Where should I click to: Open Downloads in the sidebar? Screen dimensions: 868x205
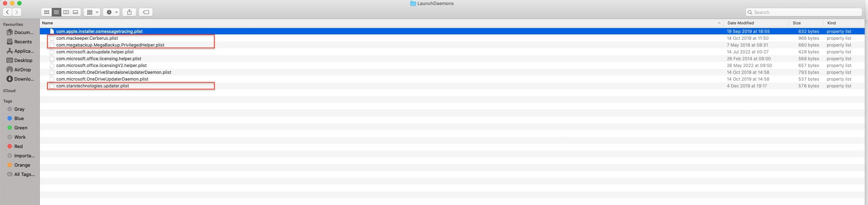[20, 79]
